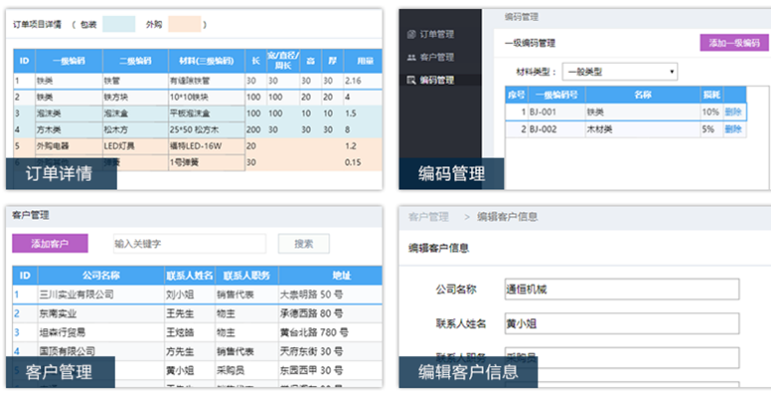Image resolution: width=771 pixels, height=397 pixels.
Task: Open the 材料类型 dropdown
Action: pyautogui.click(x=620, y=72)
